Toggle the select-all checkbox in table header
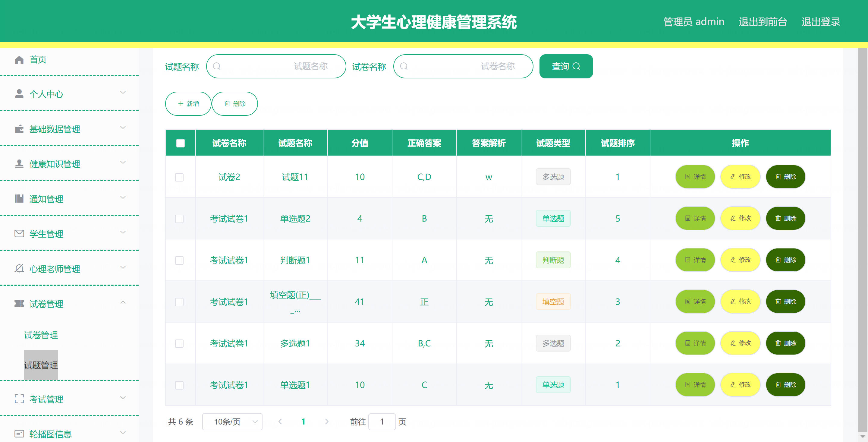 pos(180,143)
